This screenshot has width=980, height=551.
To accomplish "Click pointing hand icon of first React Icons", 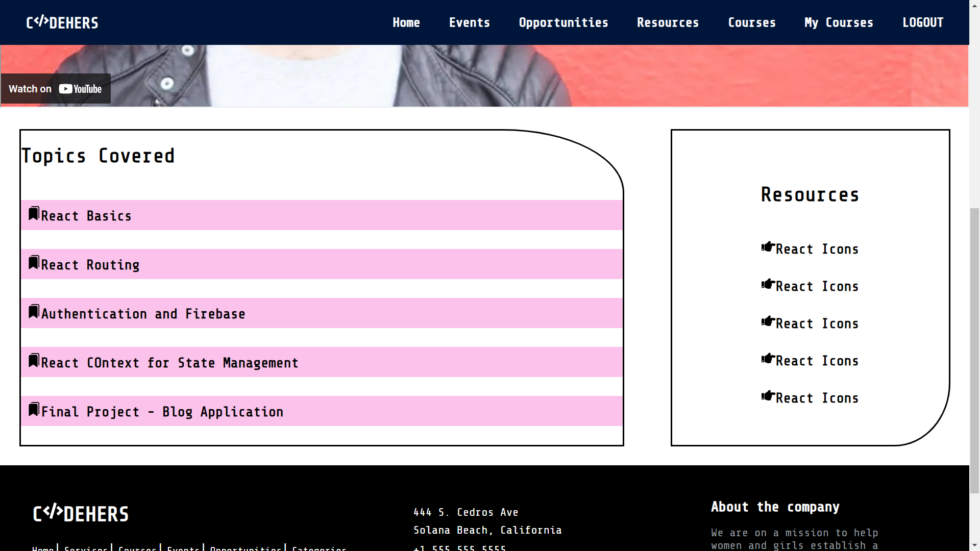I will [x=768, y=247].
